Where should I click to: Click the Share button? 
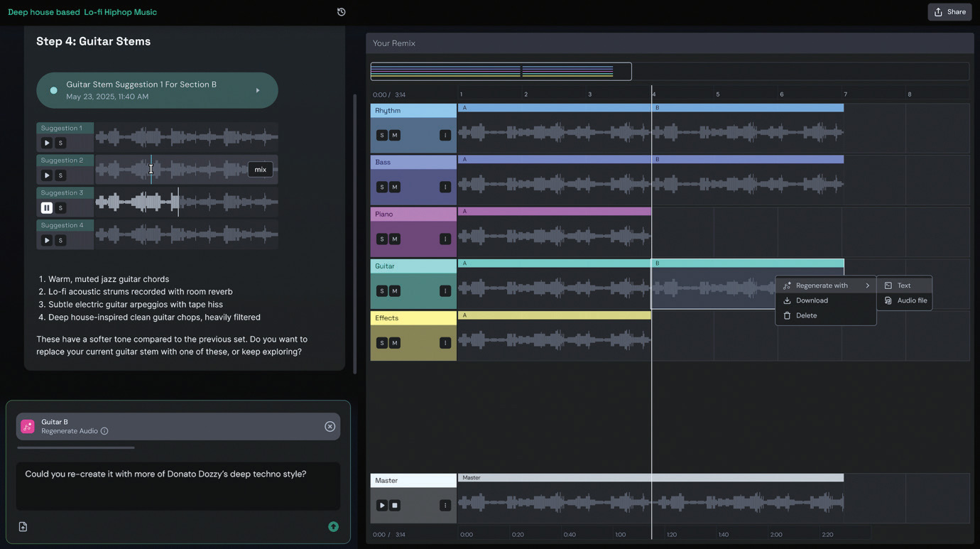(949, 12)
